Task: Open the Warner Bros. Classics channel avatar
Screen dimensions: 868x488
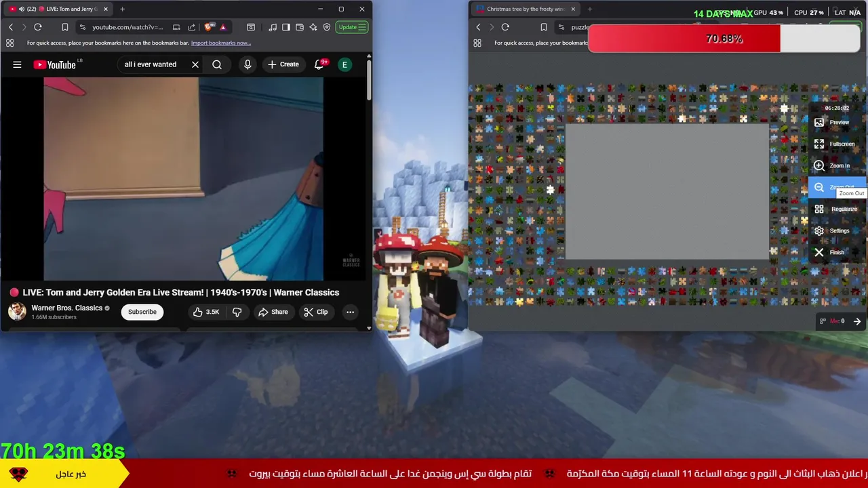Action: 17,312
